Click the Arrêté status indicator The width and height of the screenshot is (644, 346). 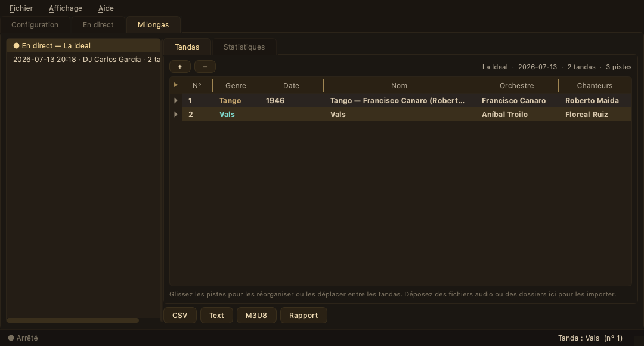23,338
